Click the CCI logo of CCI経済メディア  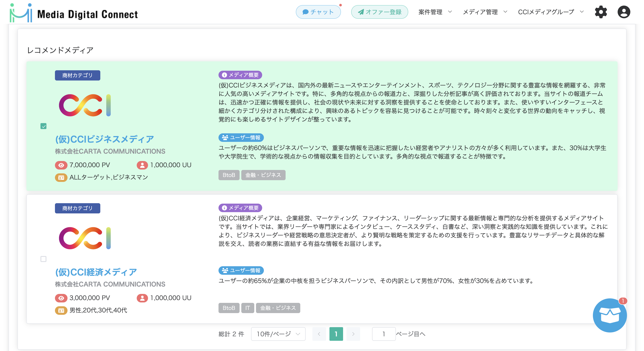(x=85, y=238)
